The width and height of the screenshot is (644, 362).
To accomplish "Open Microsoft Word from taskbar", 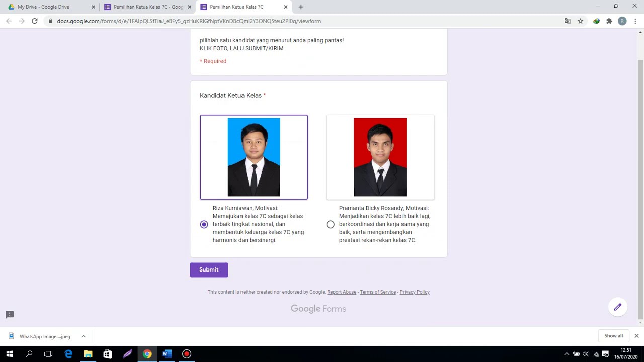I will pyautogui.click(x=167, y=354).
